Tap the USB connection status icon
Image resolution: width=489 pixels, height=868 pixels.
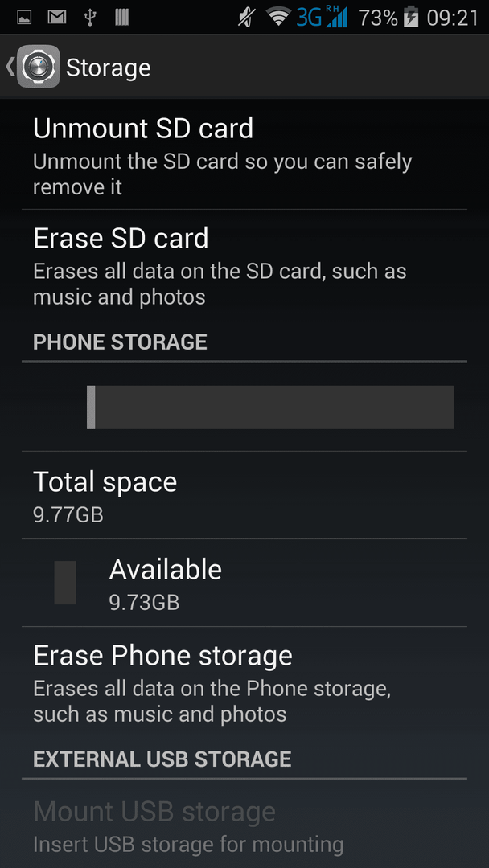pos(90,18)
